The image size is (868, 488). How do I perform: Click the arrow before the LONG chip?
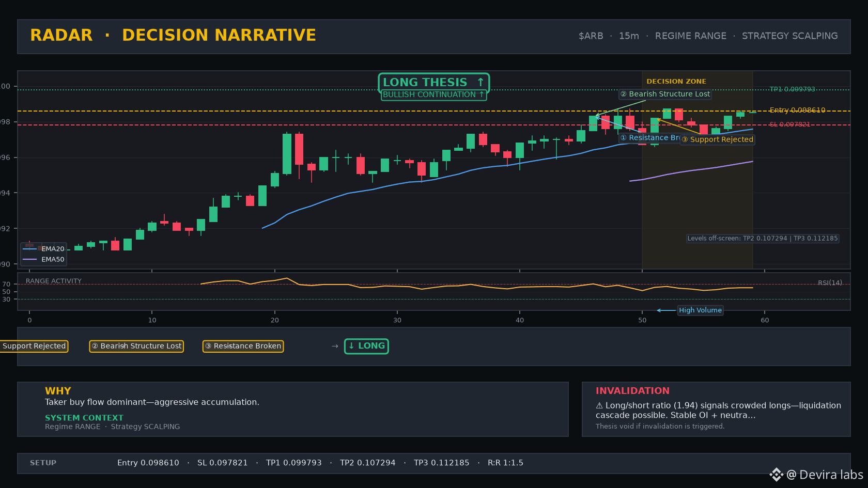tap(335, 346)
